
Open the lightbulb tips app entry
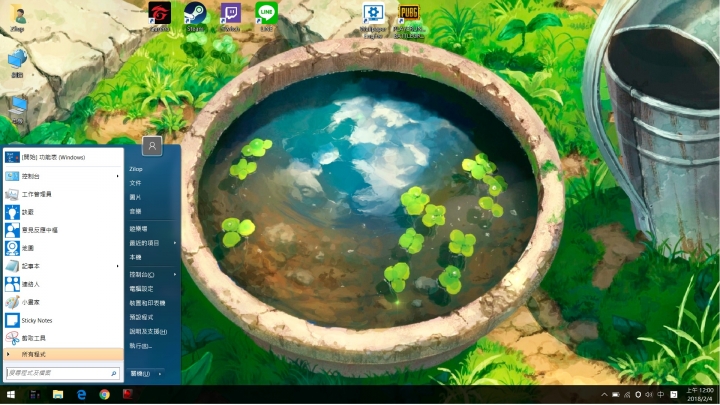63,212
